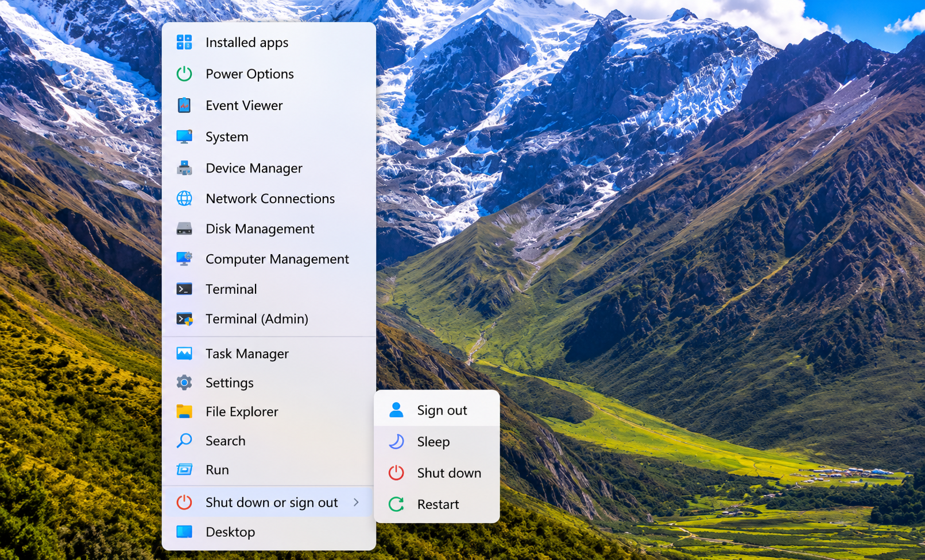
Task: Click the Desktop icon
Action: [184, 531]
